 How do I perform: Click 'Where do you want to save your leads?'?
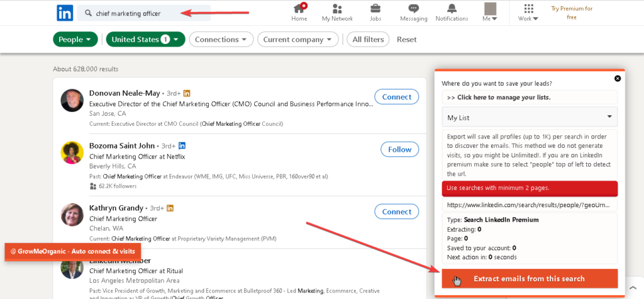coord(497,84)
